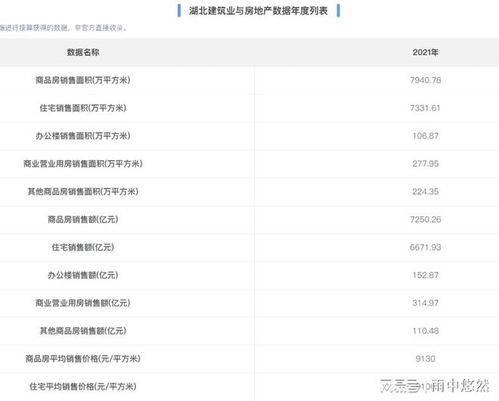The width and height of the screenshot is (499, 401).
Task: Click the row label 商品房销售额(亿元)
Action: click(83, 219)
